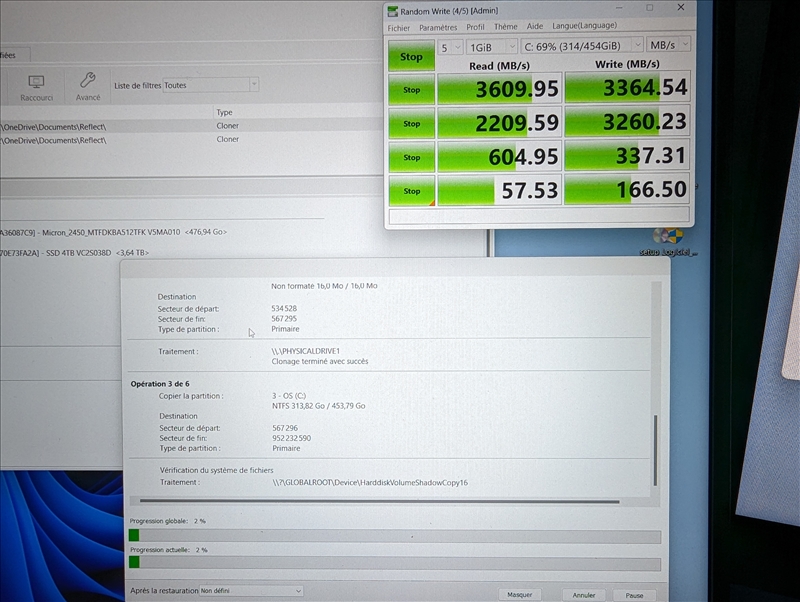The width and height of the screenshot is (800, 602).
Task: Click the Progression globale progress bar
Action: [x=395, y=536]
